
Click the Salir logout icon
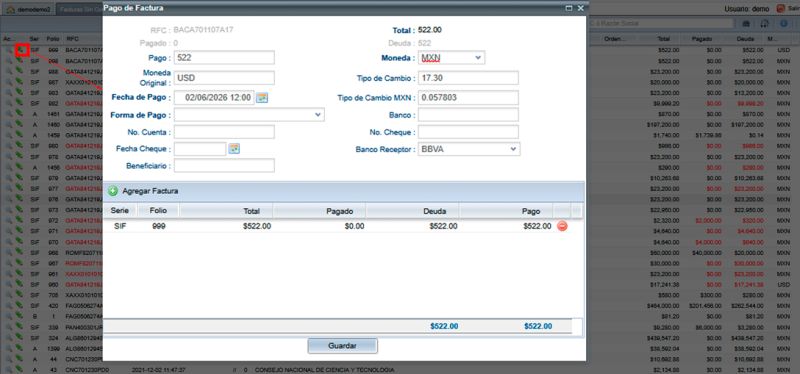coord(781,9)
